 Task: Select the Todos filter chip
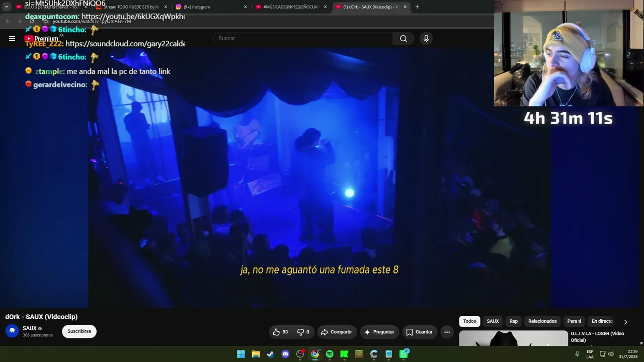pos(469,321)
